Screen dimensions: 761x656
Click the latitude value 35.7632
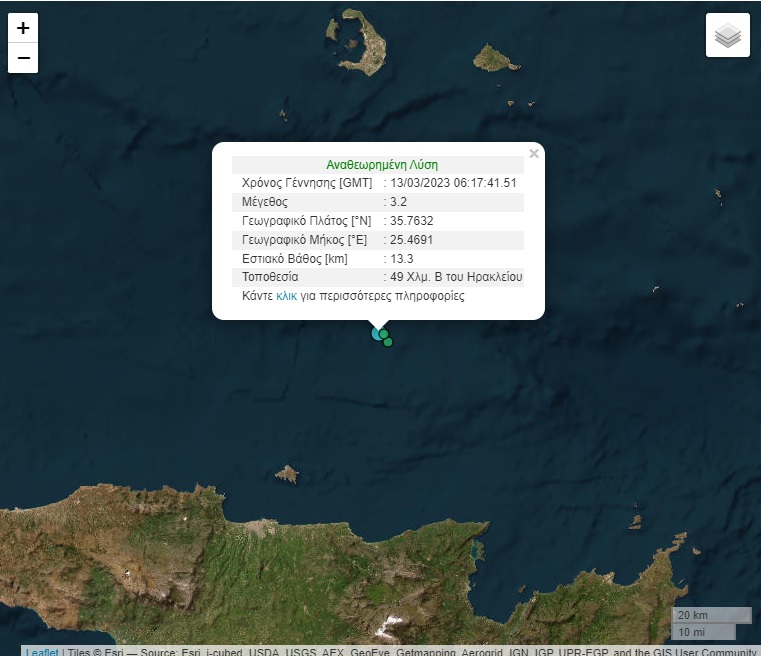pyautogui.click(x=412, y=221)
